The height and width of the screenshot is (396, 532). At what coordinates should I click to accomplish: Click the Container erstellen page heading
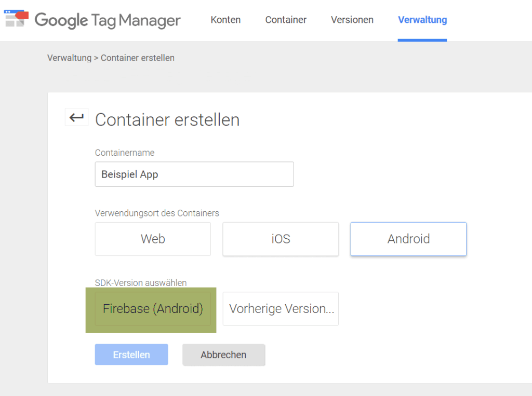pyautogui.click(x=167, y=120)
